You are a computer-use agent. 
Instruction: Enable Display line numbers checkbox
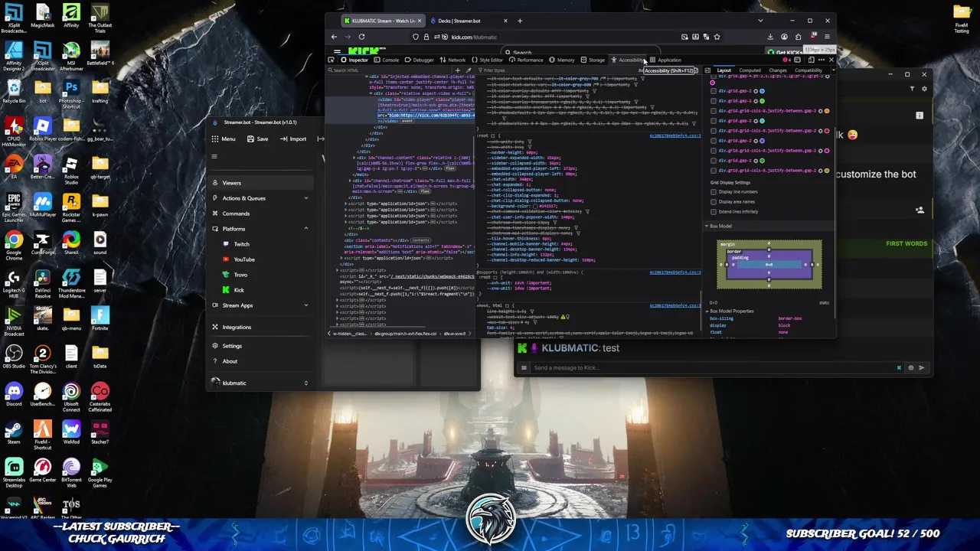coord(714,192)
